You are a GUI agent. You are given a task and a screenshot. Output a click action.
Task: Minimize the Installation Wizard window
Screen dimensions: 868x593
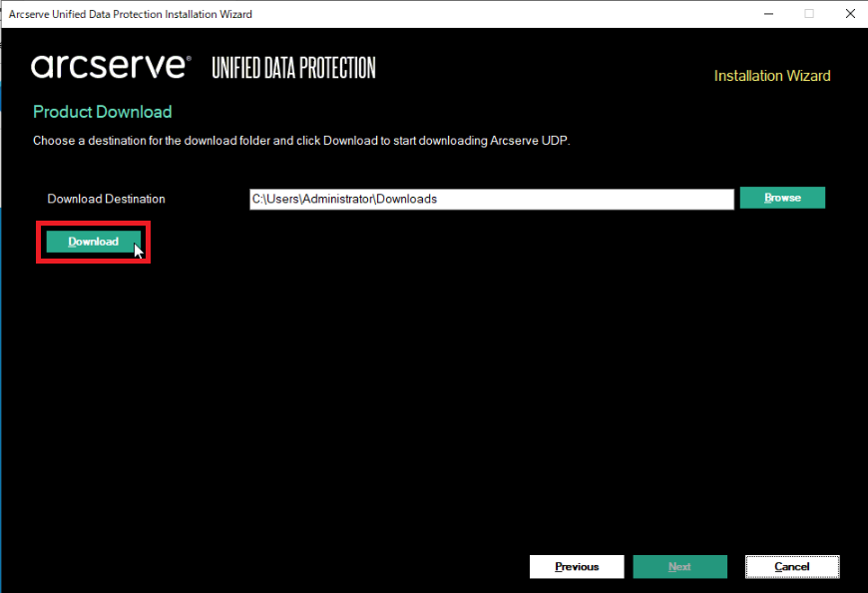[x=768, y=14]
